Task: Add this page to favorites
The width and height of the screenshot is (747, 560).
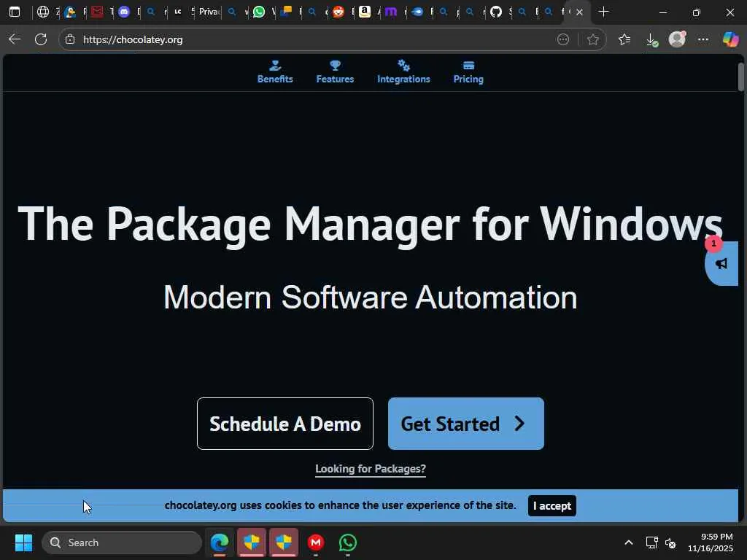Action: click(x=592, y=39)
